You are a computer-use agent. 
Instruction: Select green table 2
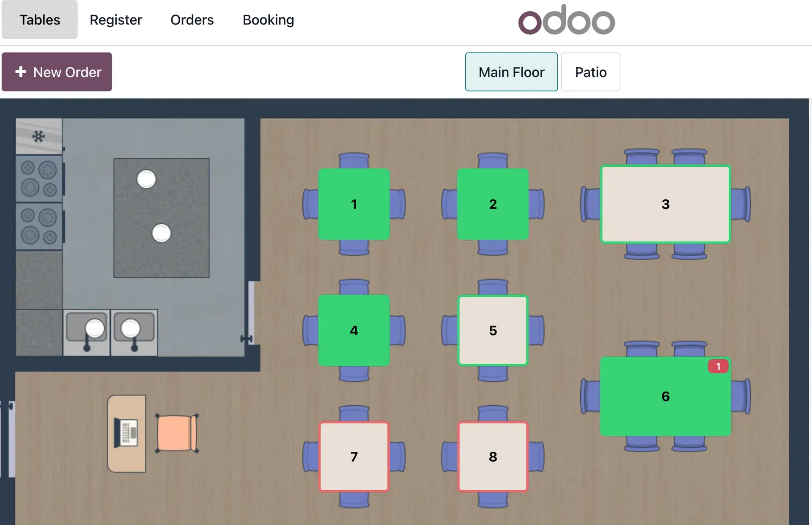[x=493, y=204]
